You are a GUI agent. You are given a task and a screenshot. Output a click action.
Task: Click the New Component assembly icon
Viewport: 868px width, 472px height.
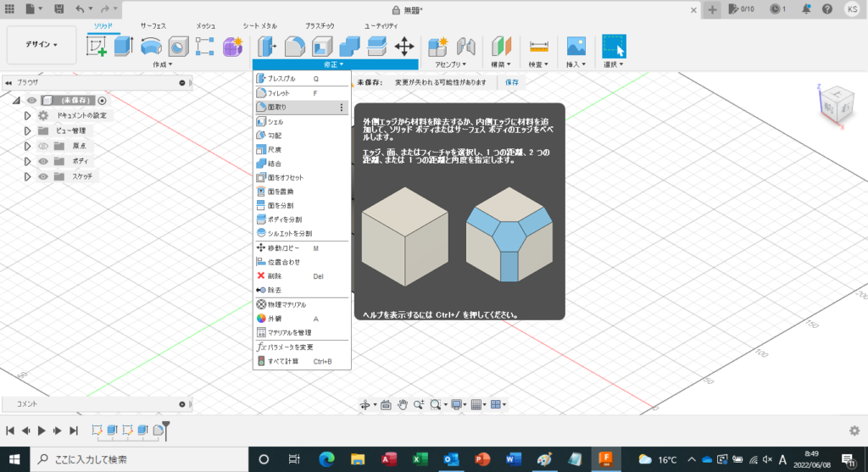click(x=438, y=47)
